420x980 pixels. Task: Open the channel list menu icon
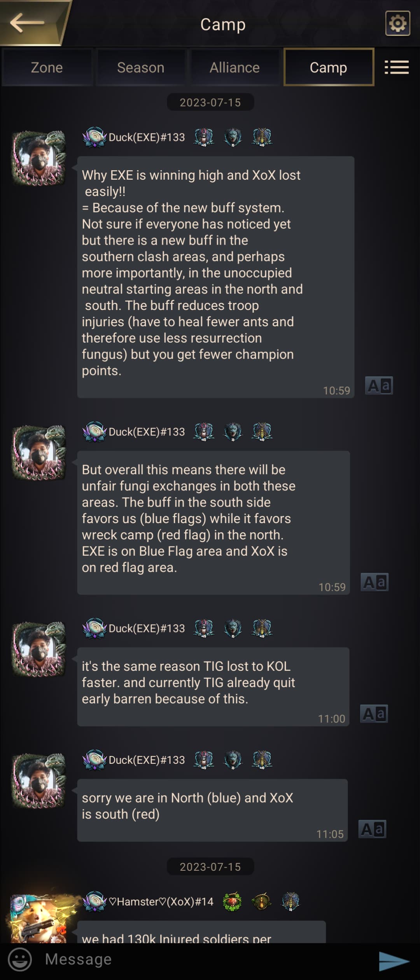coord(396,67)
